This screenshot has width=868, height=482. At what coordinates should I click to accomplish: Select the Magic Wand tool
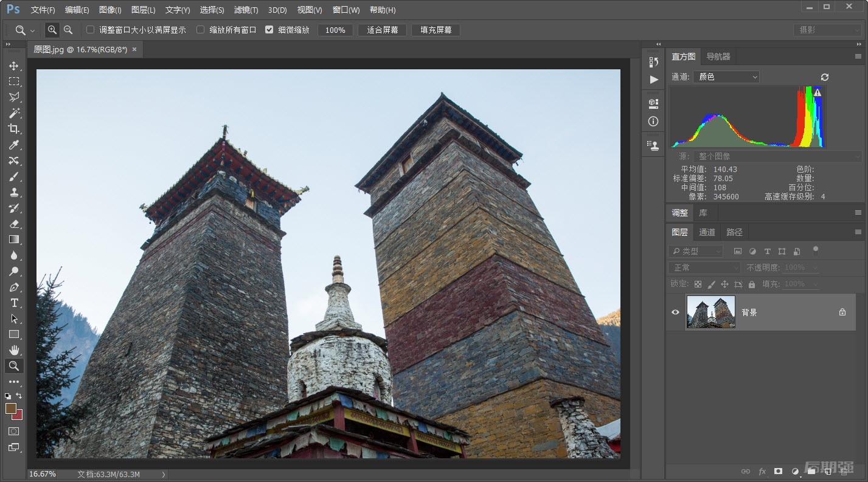tap(14, 113)
